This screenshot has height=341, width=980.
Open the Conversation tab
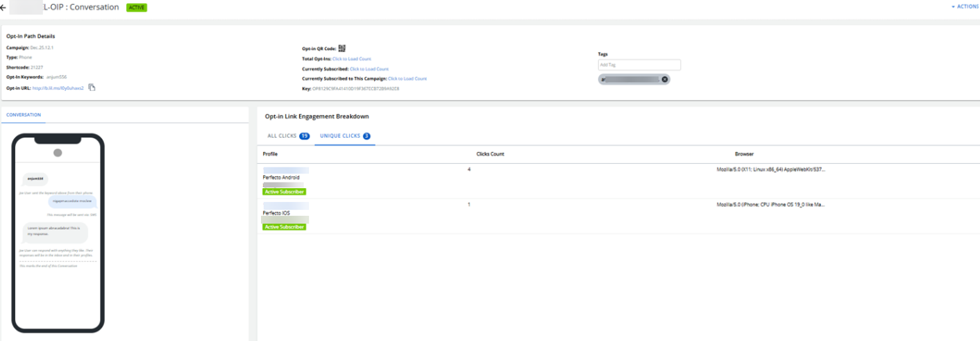[x=24, y=115]
